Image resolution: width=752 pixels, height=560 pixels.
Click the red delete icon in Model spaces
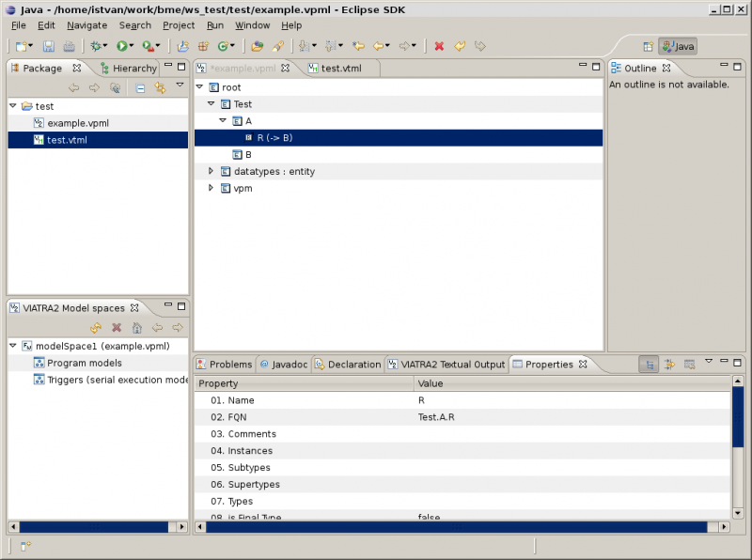pyautogui.click(x=117, y=328)
